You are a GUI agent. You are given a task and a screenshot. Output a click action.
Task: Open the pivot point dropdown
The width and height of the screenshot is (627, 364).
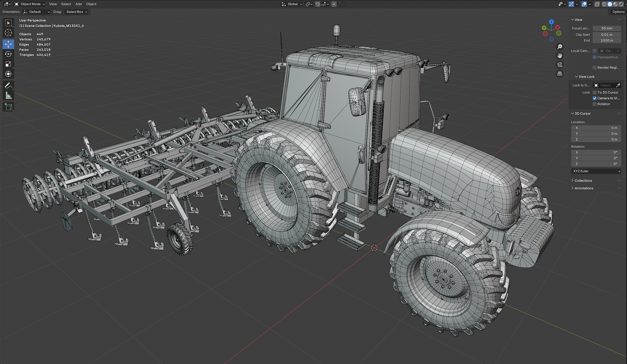click(x=309, y=4)
